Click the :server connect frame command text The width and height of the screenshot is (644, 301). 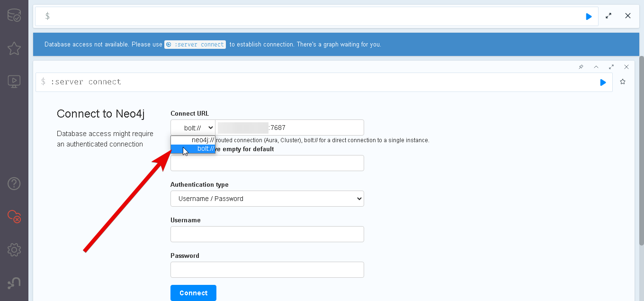pyautogui.click(x=86, y=82)
